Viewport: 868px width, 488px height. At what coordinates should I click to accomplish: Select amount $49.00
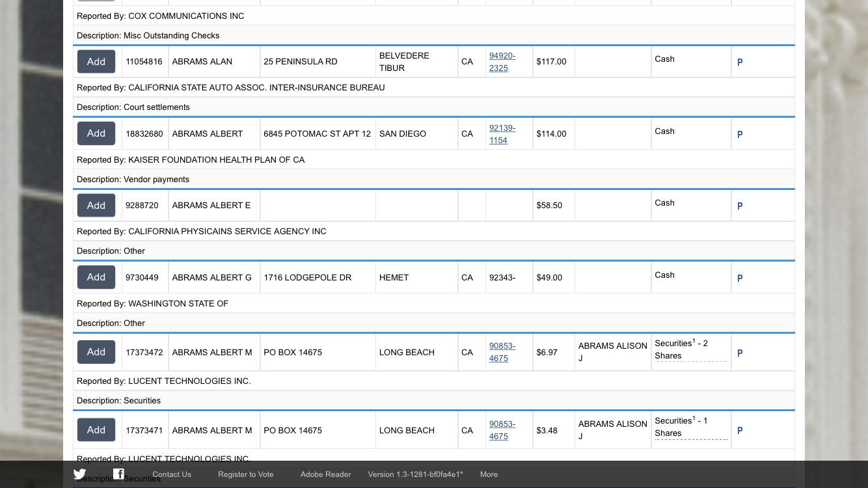pos(550,277)
